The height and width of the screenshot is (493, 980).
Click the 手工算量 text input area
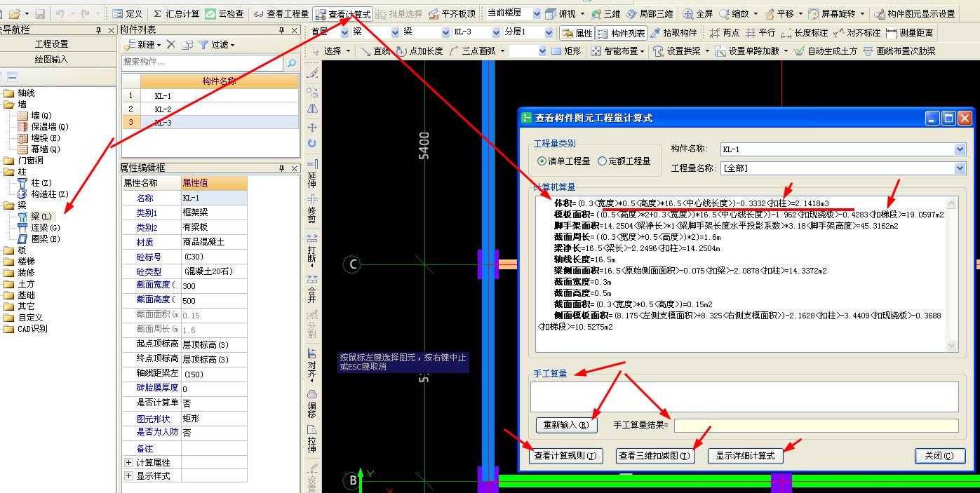click(x=744, y=397)
